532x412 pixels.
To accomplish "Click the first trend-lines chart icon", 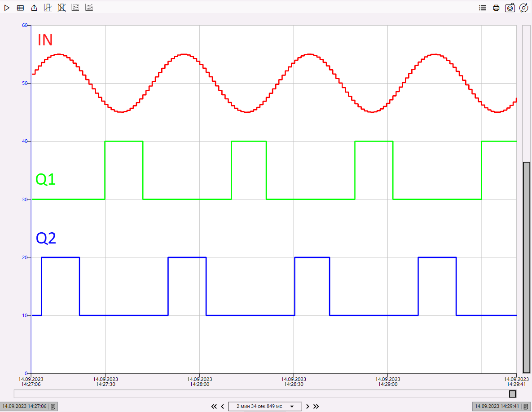I will click(x=75, y=8).
